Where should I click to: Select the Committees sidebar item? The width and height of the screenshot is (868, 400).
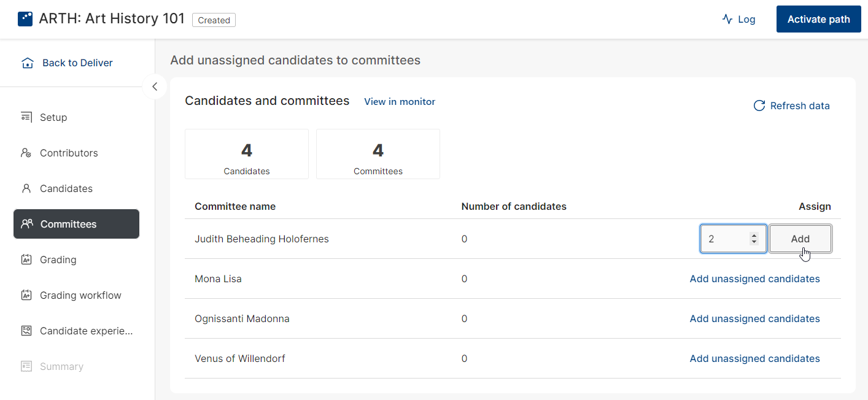[76, 224]
